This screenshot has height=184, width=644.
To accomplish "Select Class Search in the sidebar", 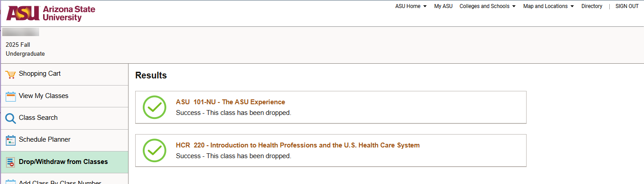I will pos(38,118).
